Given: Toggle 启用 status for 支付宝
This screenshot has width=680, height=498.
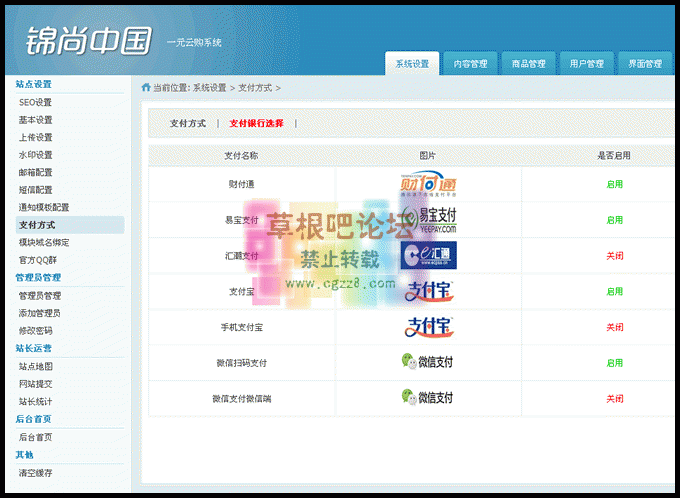Looking at the screenshot, I should [x=614, y=292].
